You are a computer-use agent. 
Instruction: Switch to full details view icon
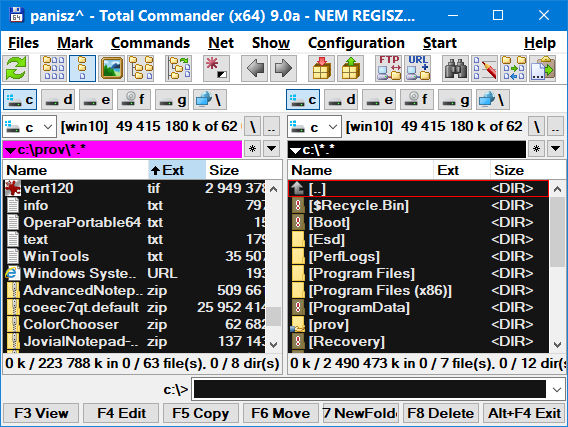tap(82, 68)
